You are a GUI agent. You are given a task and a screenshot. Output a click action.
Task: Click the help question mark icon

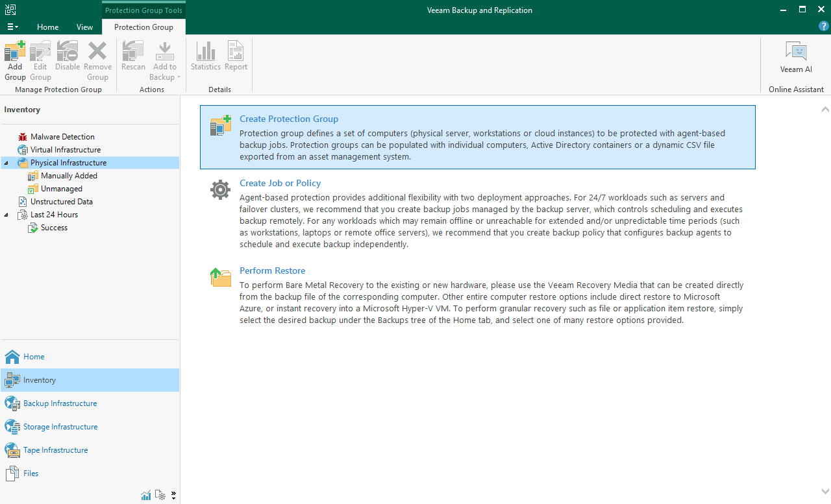click(x=823, y=27)
